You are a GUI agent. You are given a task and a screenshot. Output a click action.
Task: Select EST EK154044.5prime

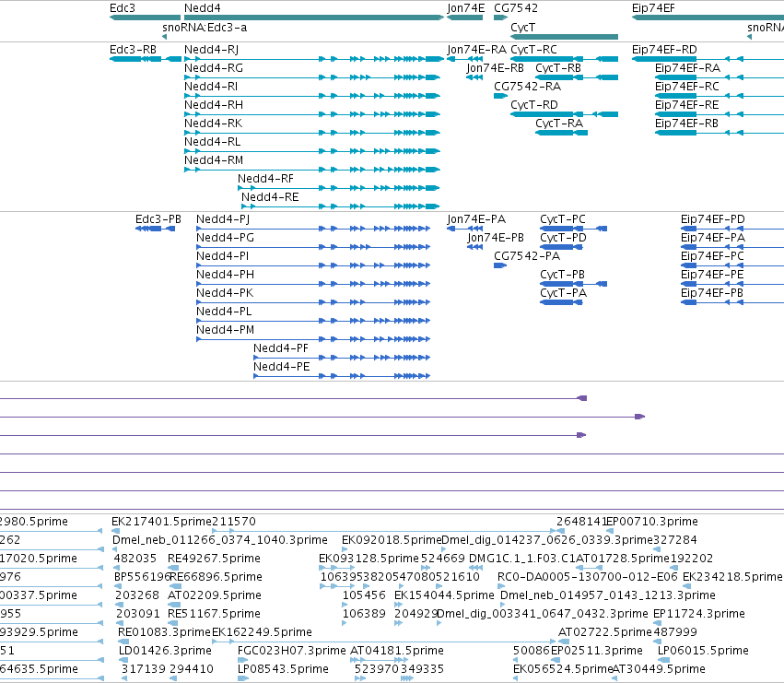click(398, 605)
